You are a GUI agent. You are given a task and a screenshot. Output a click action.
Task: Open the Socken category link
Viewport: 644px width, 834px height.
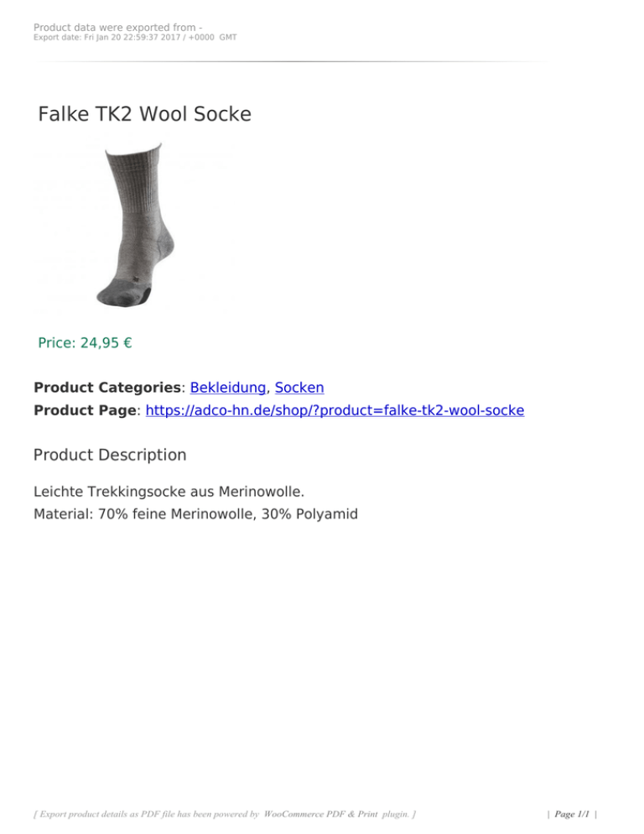299,388
